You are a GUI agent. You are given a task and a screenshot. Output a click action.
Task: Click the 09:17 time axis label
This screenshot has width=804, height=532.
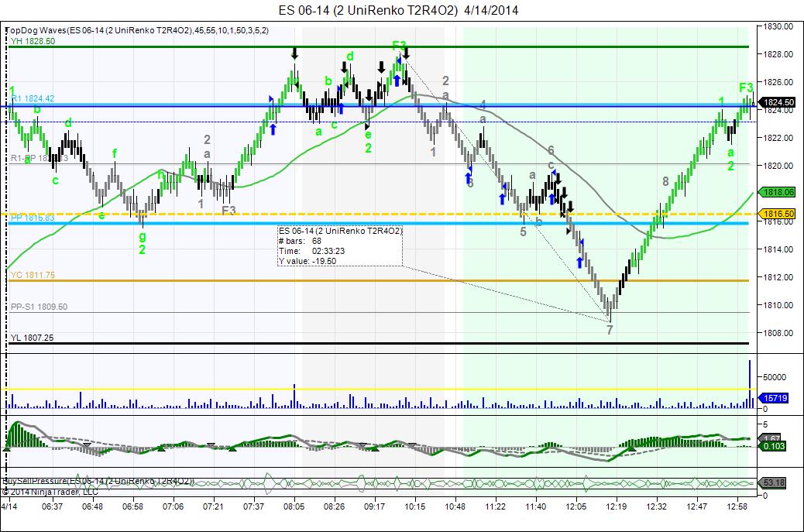(x=374, y=506)
